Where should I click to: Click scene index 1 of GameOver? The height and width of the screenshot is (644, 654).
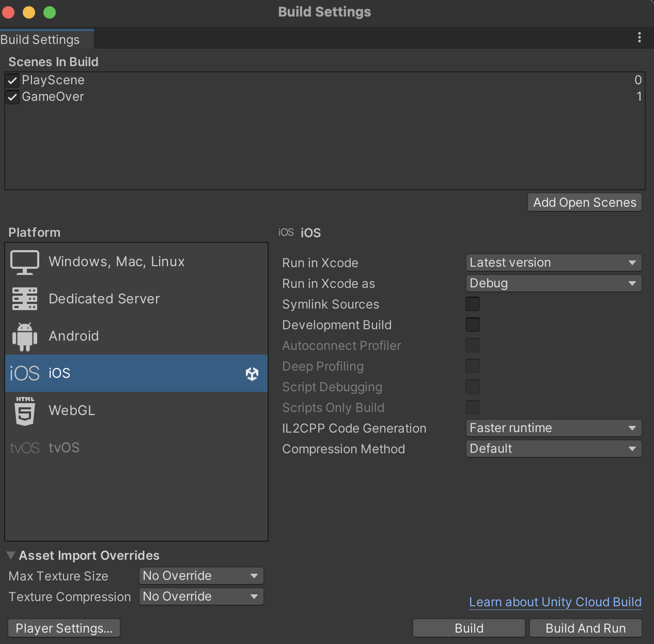pyautogui.click(x=639, y=97)
